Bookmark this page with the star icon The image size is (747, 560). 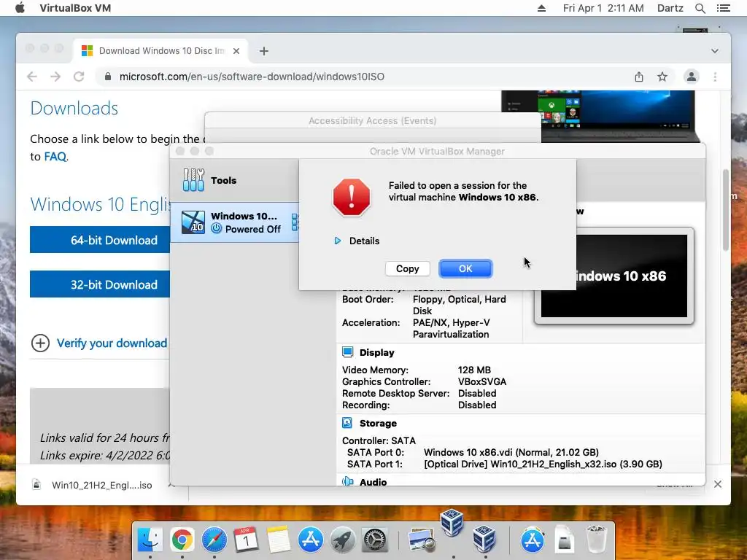coord(662,77)
